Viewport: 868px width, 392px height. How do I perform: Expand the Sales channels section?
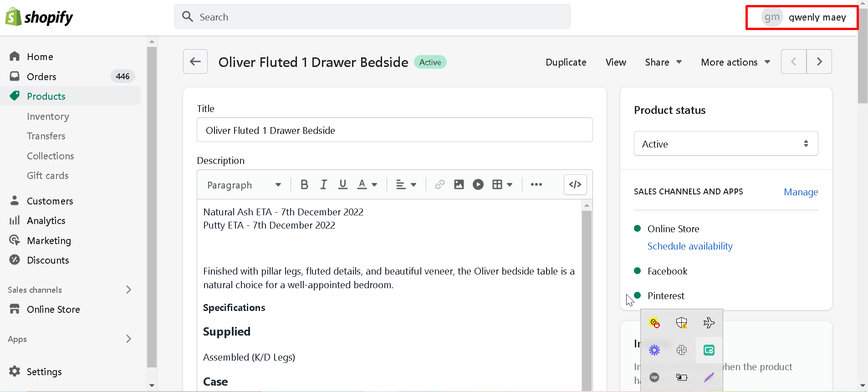129,290
